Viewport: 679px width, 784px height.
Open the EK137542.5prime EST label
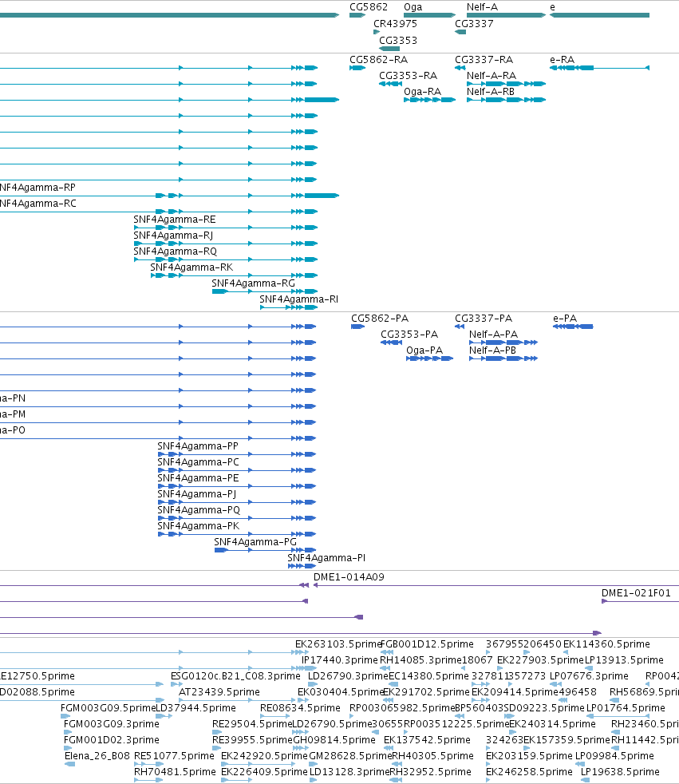coord(427,741)
